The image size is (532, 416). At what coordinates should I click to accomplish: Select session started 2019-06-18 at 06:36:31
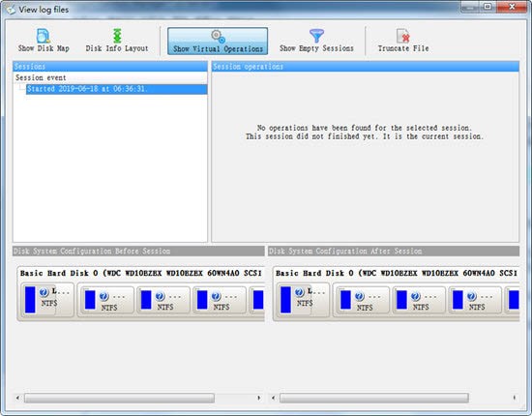116,89
